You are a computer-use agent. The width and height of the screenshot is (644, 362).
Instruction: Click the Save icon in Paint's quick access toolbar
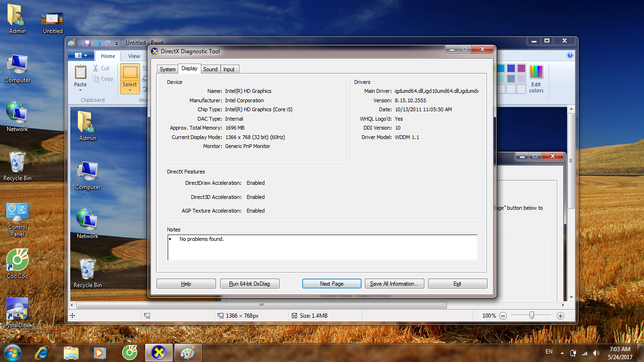(x=87, y=43)
